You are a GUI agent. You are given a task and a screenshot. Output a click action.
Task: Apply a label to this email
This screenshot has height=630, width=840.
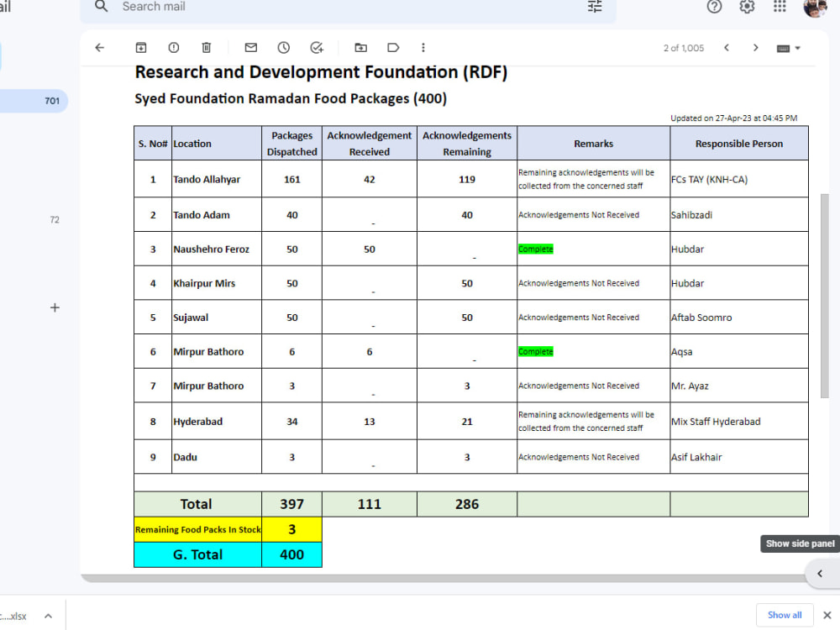[x=393, y=48]
